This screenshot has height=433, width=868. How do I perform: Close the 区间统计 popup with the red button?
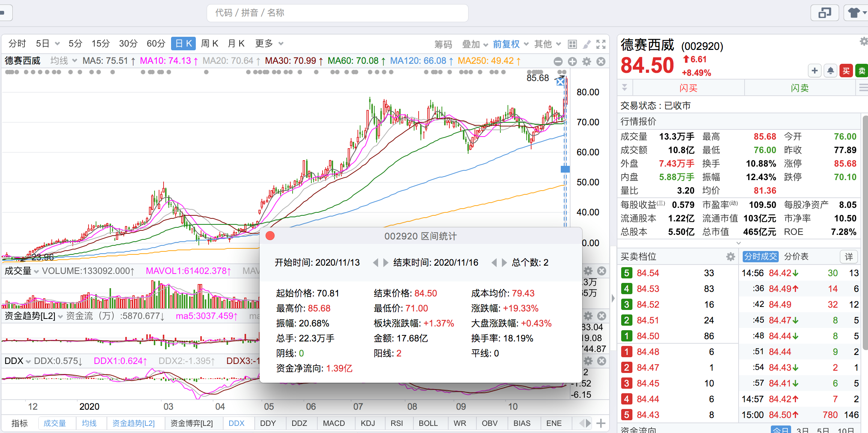(270, 236)
